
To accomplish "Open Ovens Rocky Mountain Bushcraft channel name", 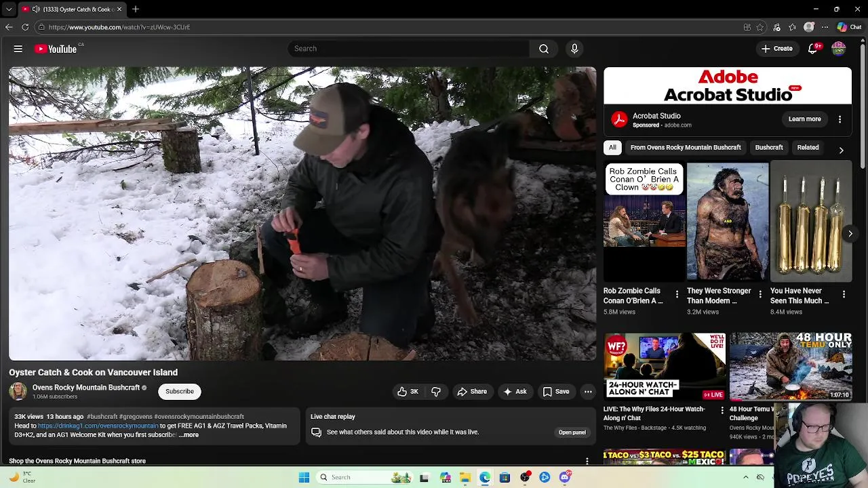I will point(86,388).
